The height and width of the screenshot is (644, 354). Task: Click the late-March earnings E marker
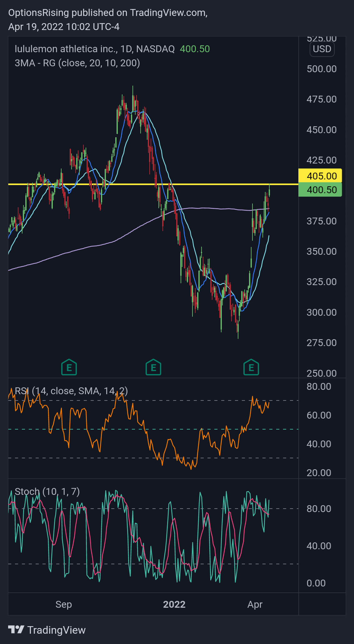point(251,367)
